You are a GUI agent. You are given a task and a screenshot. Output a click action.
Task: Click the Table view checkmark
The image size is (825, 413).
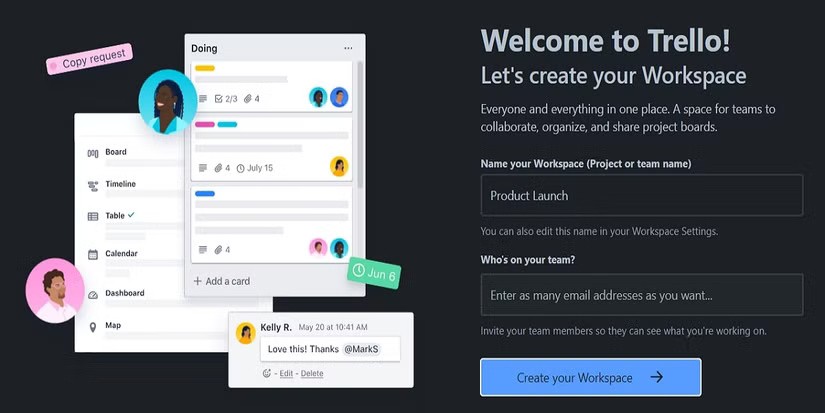click(131, 215)
